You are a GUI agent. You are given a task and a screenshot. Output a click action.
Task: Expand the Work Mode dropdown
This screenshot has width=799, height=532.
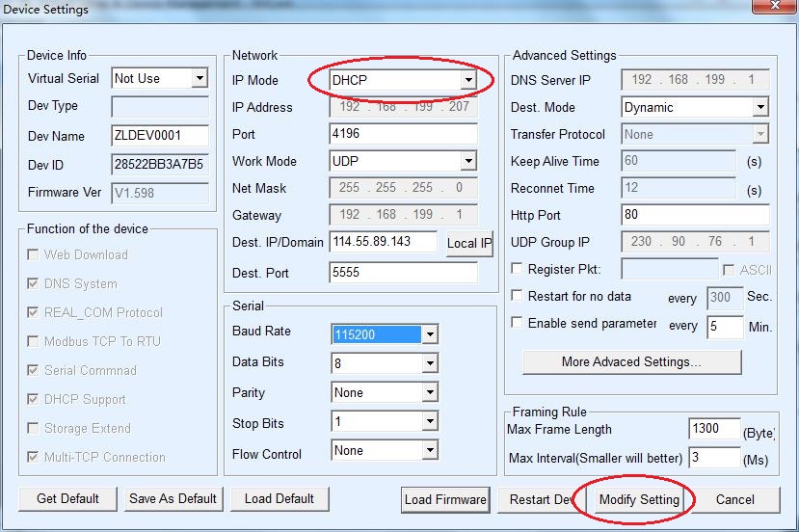pyautogui.click(x=468, y=161)
